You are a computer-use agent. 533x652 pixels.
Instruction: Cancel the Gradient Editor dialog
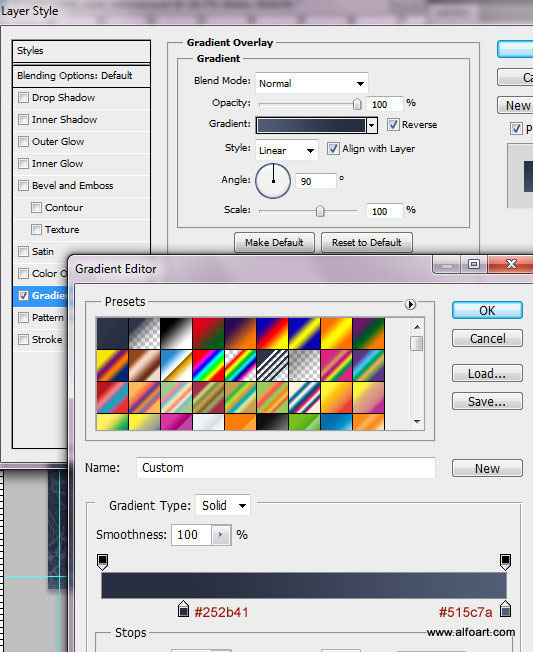(x=487, y=338)
